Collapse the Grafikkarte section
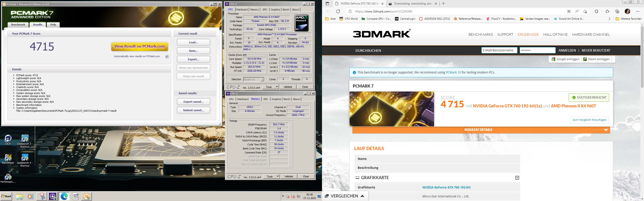The height and width of the screenshot is (201, 644). (517, 178)
